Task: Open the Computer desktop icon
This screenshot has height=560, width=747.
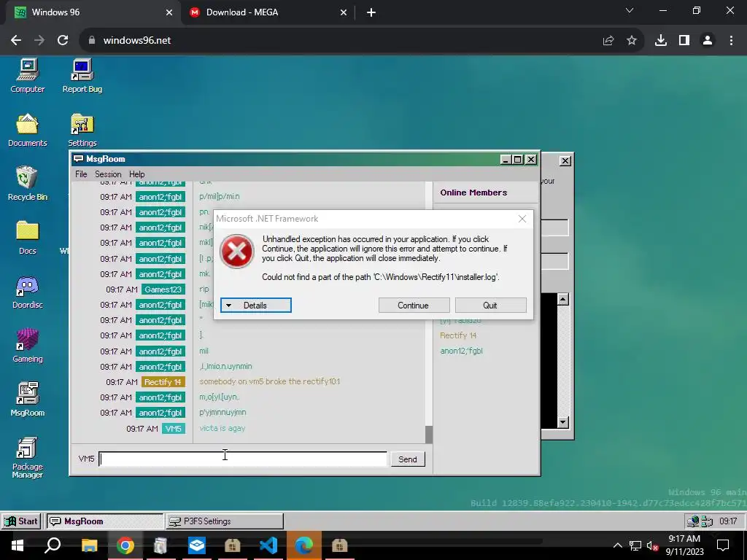Action: click(x=27, y=76)
